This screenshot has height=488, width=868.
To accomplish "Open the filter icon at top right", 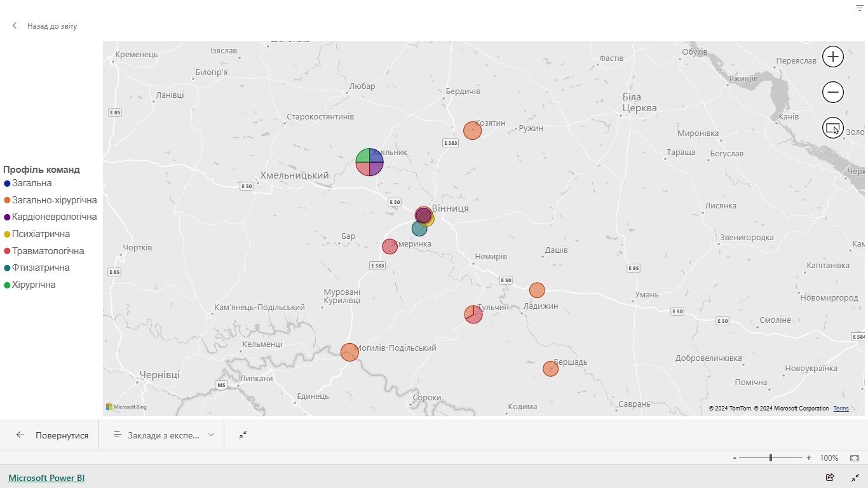I will click(859, 8).
